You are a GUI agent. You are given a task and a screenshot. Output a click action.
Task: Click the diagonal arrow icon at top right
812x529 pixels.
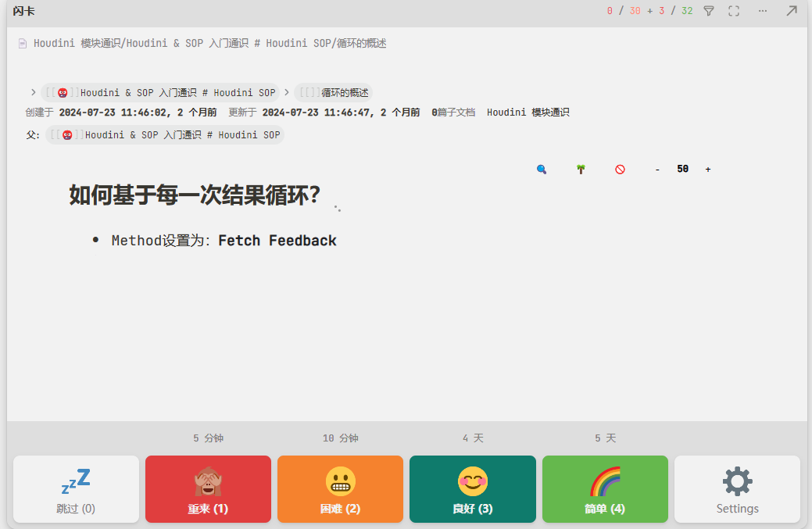click(x=792, y=11)
